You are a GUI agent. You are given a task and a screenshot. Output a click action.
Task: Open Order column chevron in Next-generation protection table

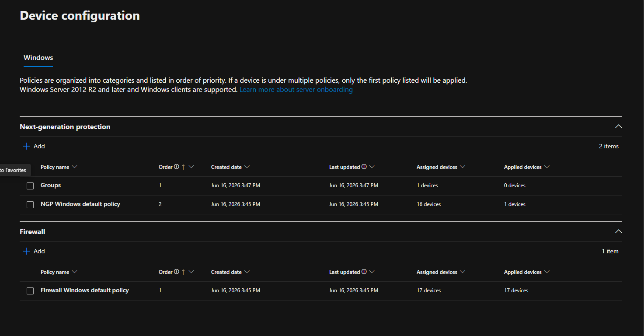pos(191,167)
